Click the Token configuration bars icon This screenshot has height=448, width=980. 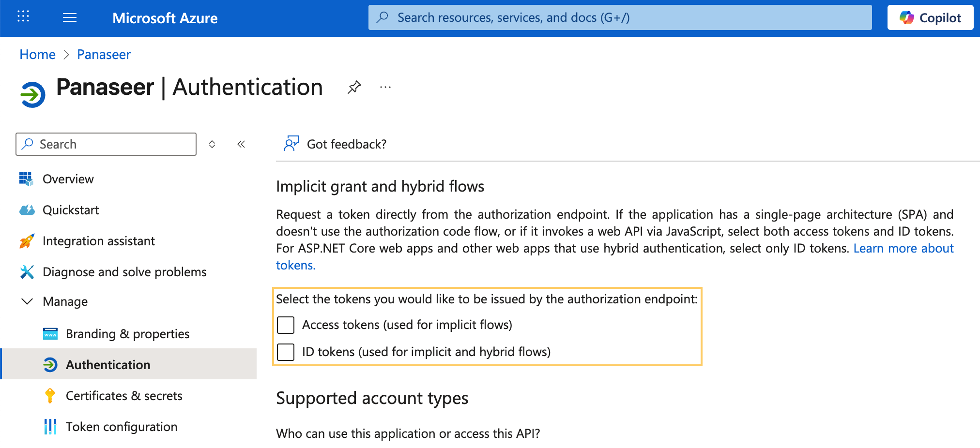(x=50, y=427)
